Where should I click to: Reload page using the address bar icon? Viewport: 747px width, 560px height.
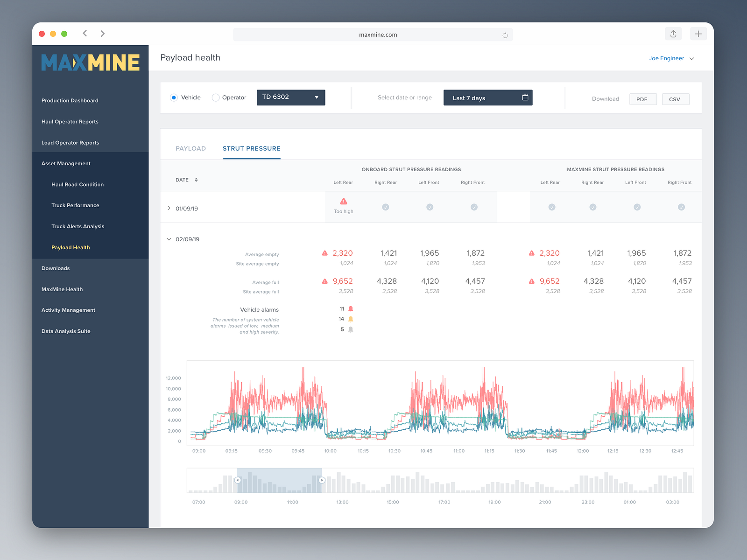(505, 35)
